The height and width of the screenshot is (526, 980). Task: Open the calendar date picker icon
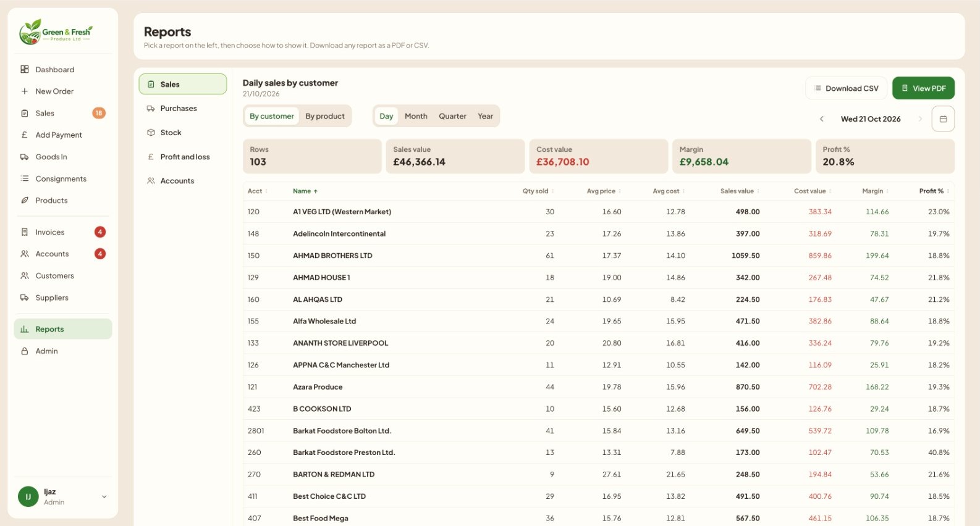[x=943, y=119]
